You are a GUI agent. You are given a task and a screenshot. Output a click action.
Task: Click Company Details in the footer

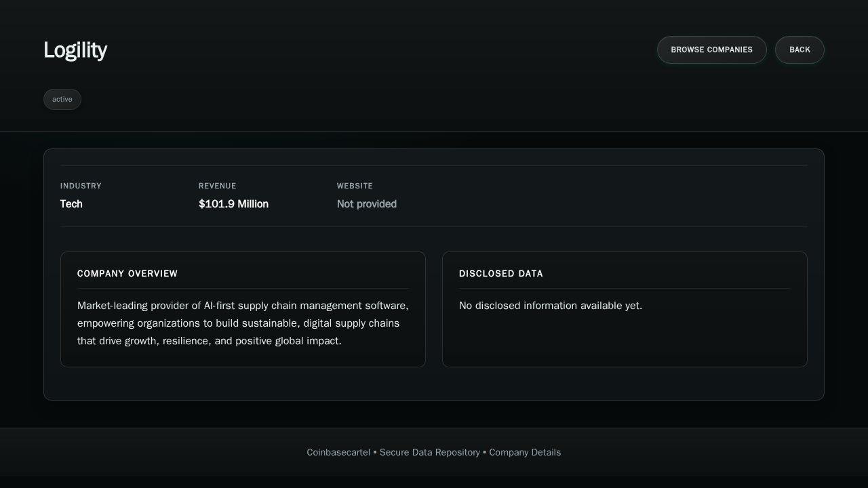[525, 452]
